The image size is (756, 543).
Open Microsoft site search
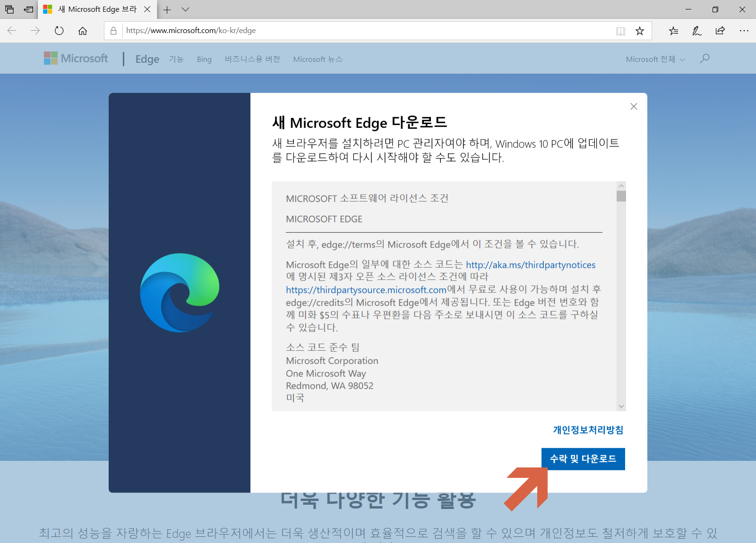point(704,59)
